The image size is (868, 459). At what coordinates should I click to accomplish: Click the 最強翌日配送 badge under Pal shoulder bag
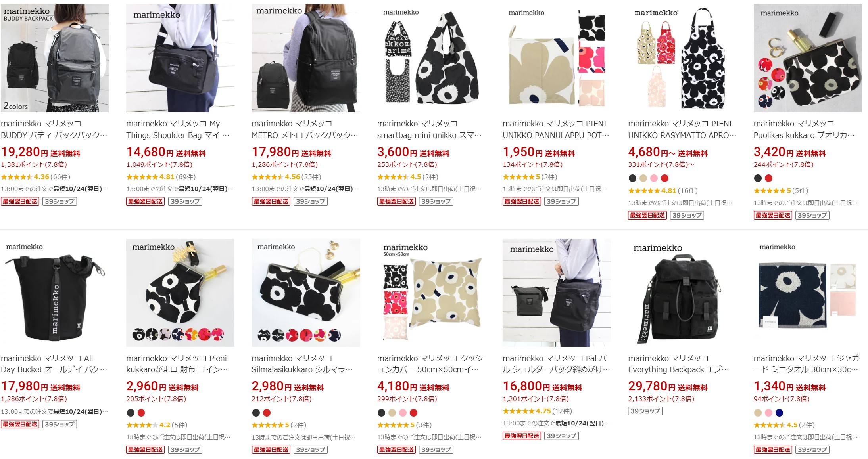point(522,436)
